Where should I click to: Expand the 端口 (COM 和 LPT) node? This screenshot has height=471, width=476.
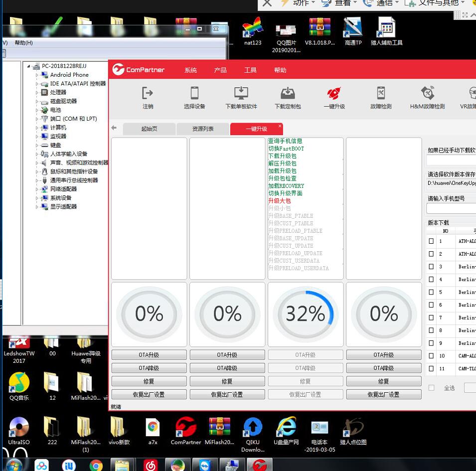[x=37, y=119]
